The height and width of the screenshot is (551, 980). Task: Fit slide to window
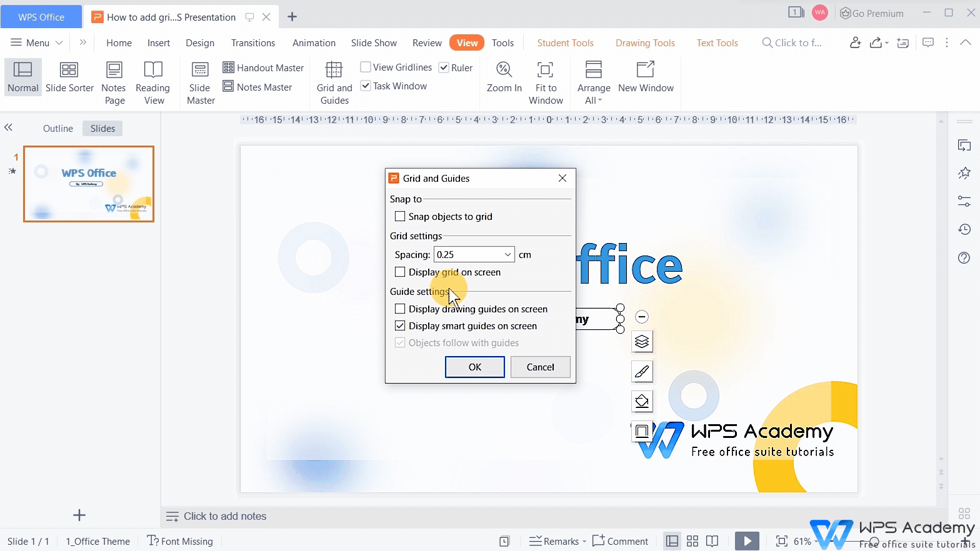coord(546,82)
